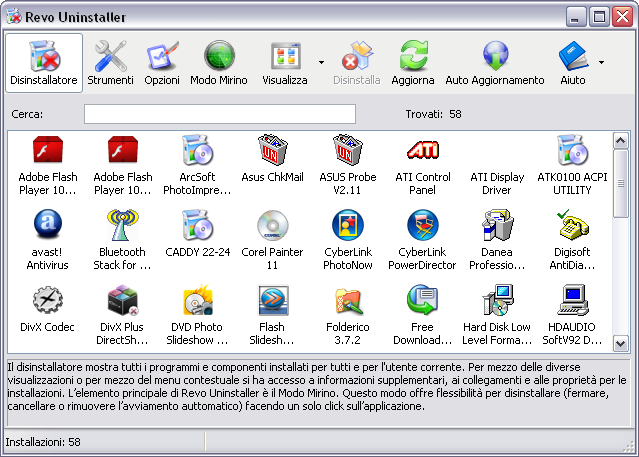Click the Disinstalla toolbar icon

coord(357,56)
